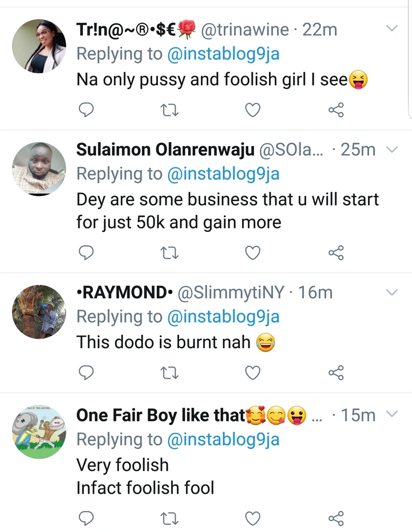Expand menu arrow on Sulaimon's tweet

tap(393, 149)
